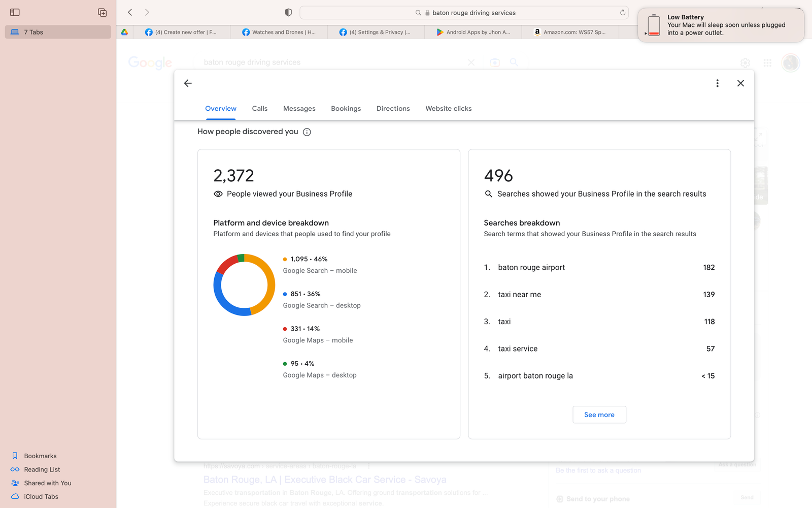Viewport: 812px width, 508px height.
Task: Go to the Website clicks tab
Action: (x=448, y=109)
